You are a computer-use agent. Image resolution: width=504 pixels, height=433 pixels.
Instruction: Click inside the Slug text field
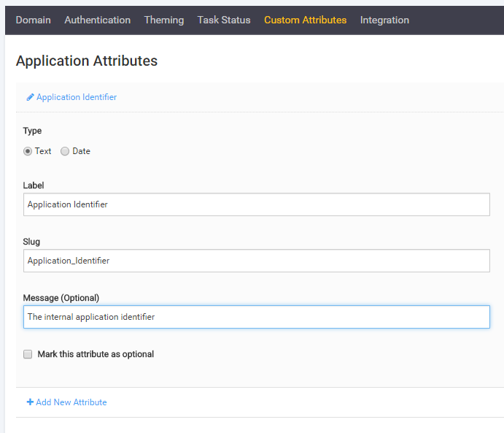[x=256, y=260]
